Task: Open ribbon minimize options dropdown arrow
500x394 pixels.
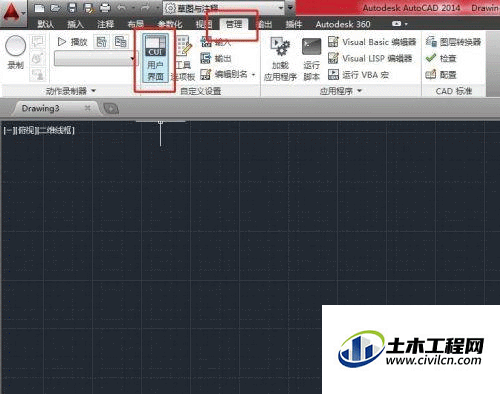Action: click(x=406, y=24)
